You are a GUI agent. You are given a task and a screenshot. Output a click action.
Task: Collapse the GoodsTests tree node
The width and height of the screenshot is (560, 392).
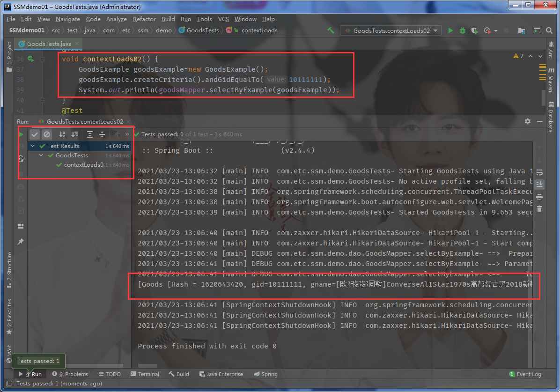tap(41, 155)
